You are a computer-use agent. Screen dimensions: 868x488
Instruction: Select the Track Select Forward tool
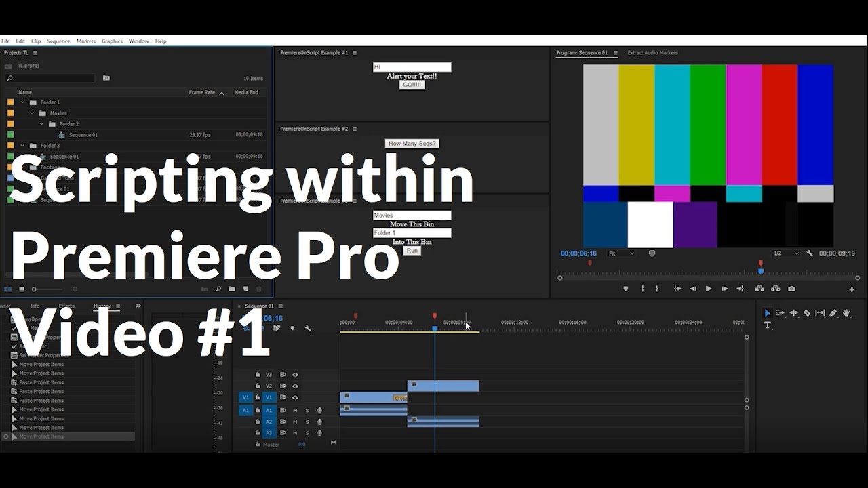click(780, 313)
